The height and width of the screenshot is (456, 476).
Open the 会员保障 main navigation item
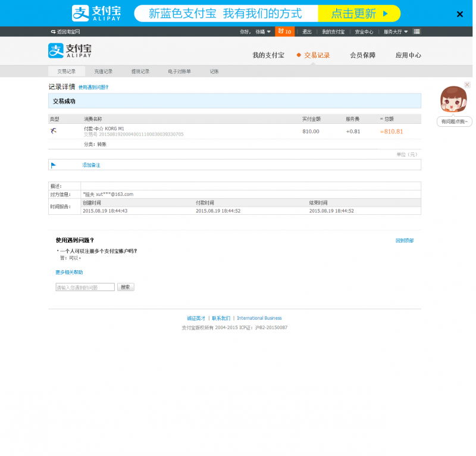[362, 55]
